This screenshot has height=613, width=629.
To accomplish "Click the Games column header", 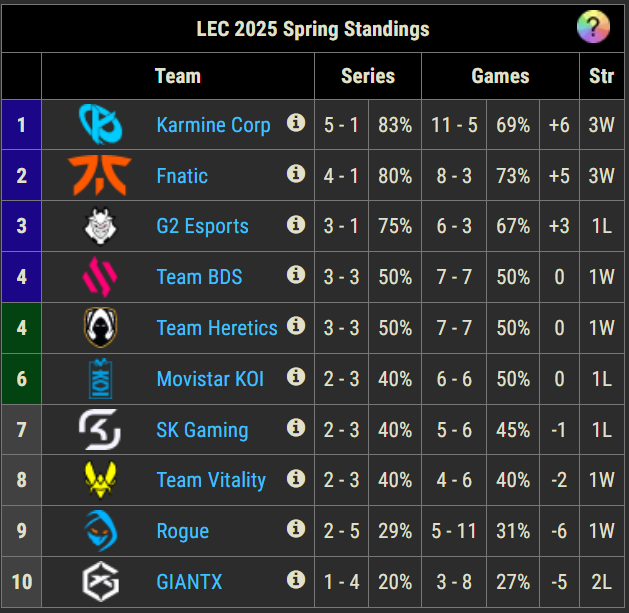I will pos(500,76).
